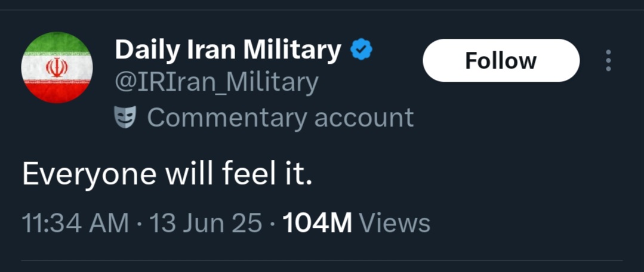Screen dimensions: 644x272
Task: Click the red stripe of the avatar
Action: pyautogui.click(x=57, y=94)
